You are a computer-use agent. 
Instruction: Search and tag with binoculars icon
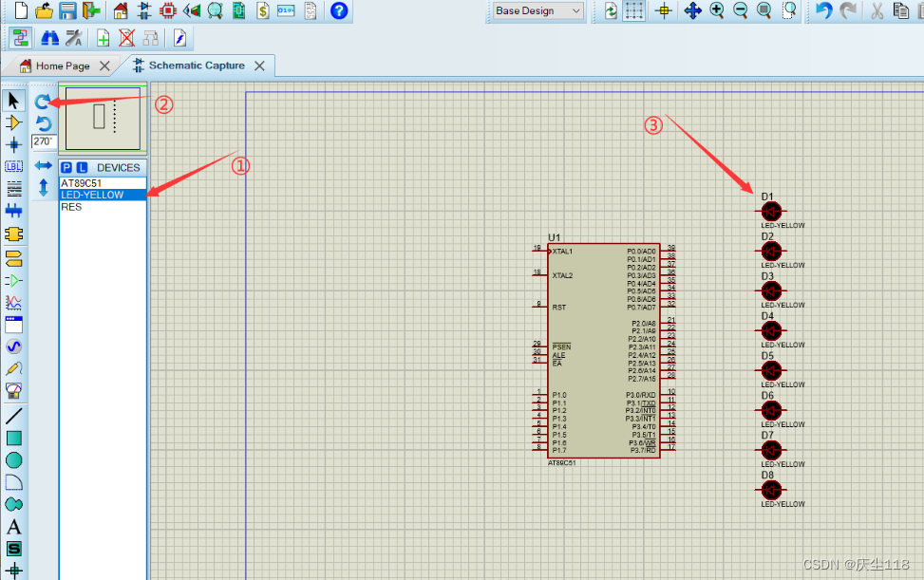pyautogui.click(x=49, y=39)
